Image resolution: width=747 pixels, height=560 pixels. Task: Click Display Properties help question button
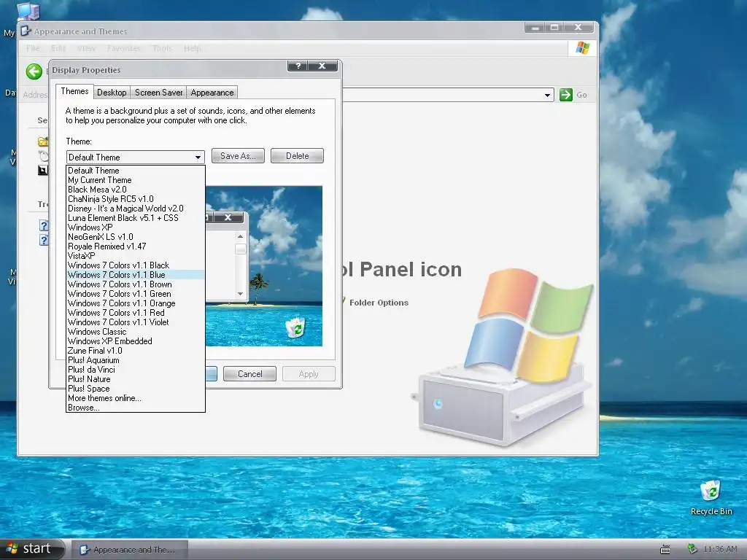tap(298, 66)
